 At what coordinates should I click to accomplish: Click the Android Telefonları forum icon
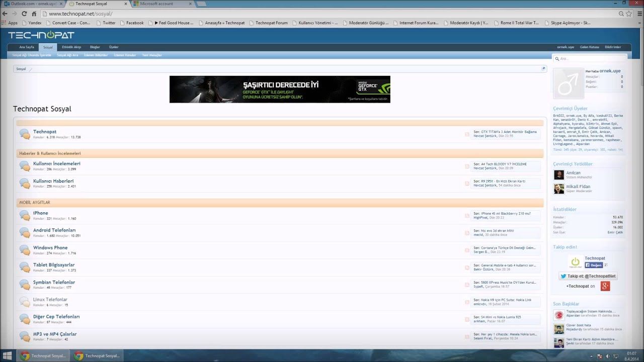(x=25, y=233)
